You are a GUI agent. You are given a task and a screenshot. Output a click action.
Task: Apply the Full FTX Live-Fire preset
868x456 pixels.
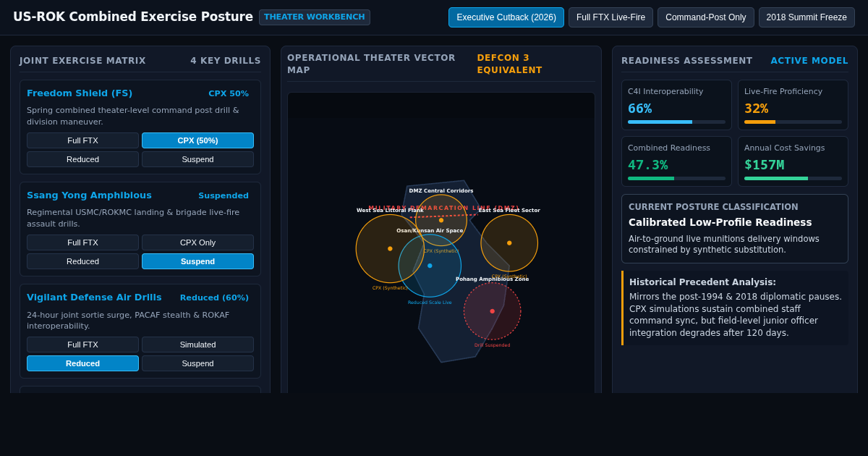click(x=610, y=17)
